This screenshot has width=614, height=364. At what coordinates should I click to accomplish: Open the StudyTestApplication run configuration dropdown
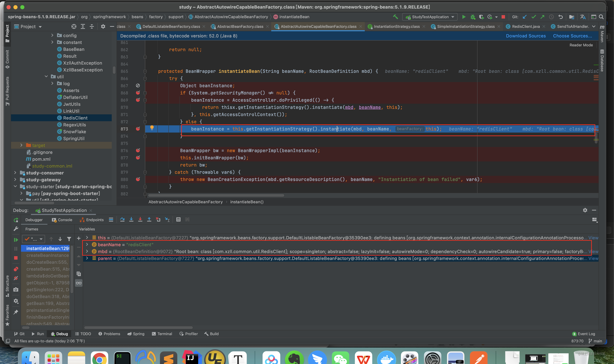pyautogui.click(x=430, y=17)
